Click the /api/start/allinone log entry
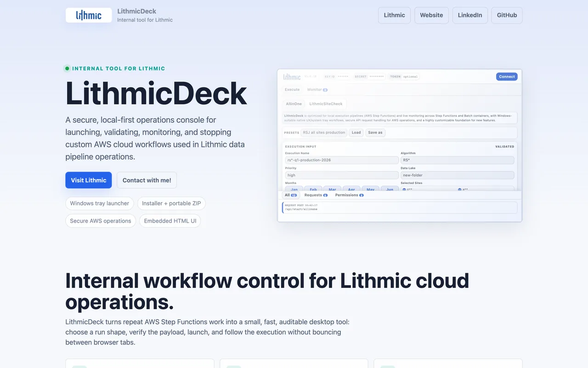This screenshot has width=588, height=368. [400, 207]
